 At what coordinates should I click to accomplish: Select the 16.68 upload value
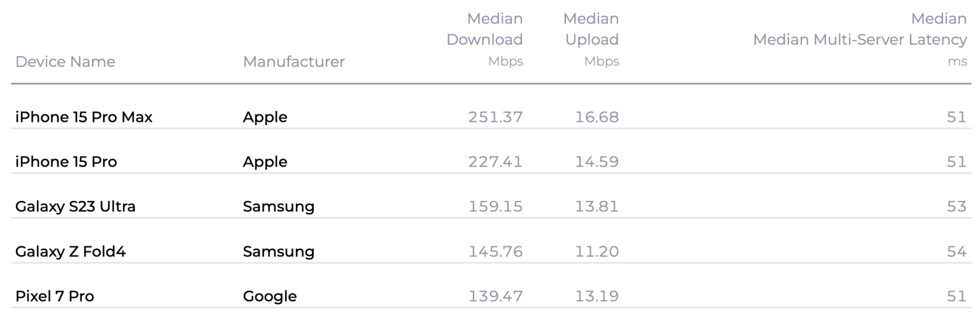click(597, 117)
